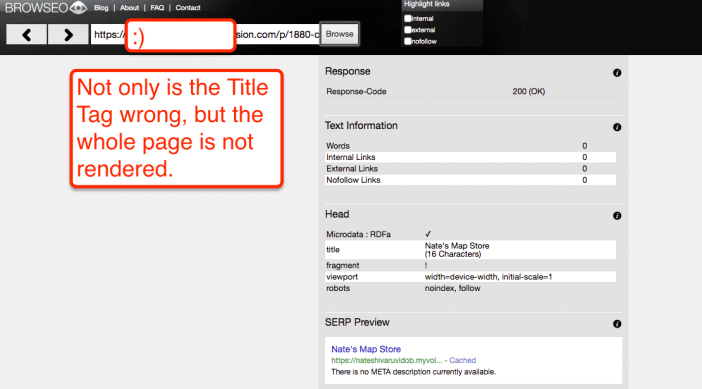Viewport: 702px width, 389px height.
Task: Open the About menu link
Action: point(129,8)
